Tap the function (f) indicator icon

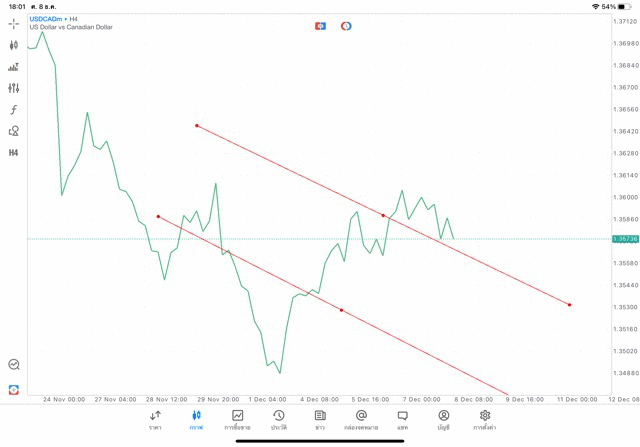click(13, 110)
